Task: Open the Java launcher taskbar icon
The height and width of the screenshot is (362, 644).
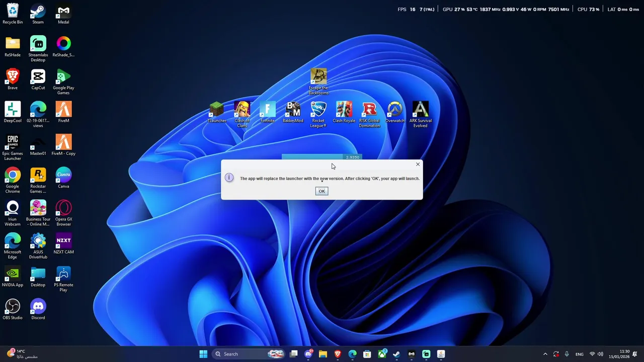Action: [x=441, y=354]
